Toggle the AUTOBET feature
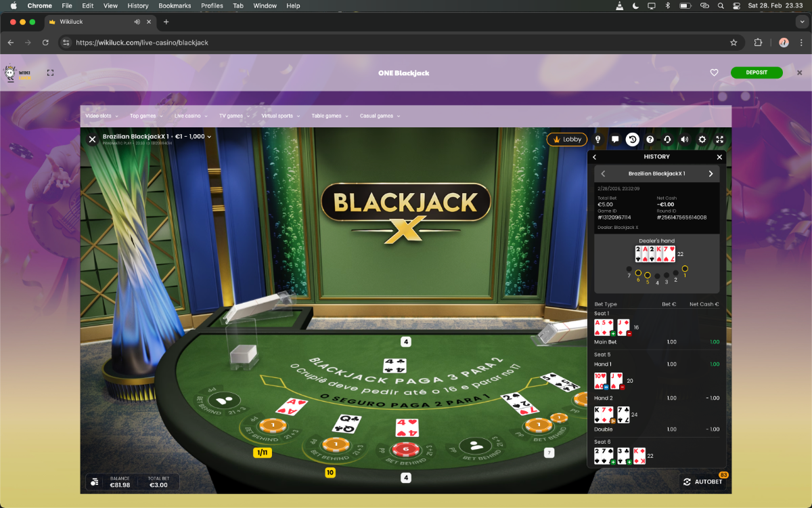Viewport: 812px width, 508px height. [x=703, y=482]
